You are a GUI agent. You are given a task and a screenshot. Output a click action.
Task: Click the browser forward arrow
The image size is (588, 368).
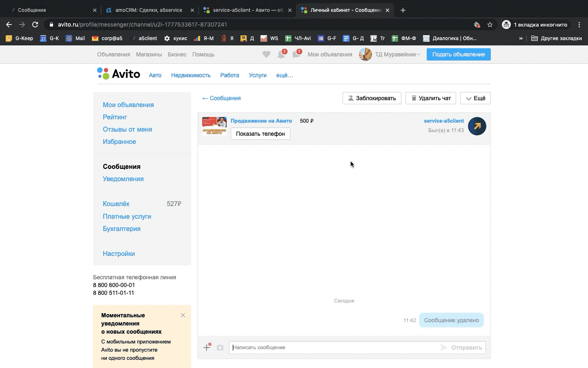(x=22, y=25)
